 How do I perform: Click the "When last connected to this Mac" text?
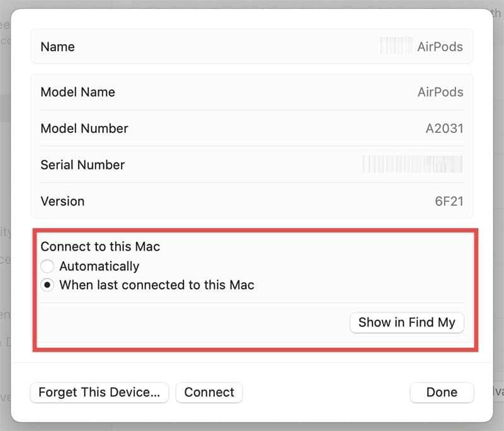point(157,285)
